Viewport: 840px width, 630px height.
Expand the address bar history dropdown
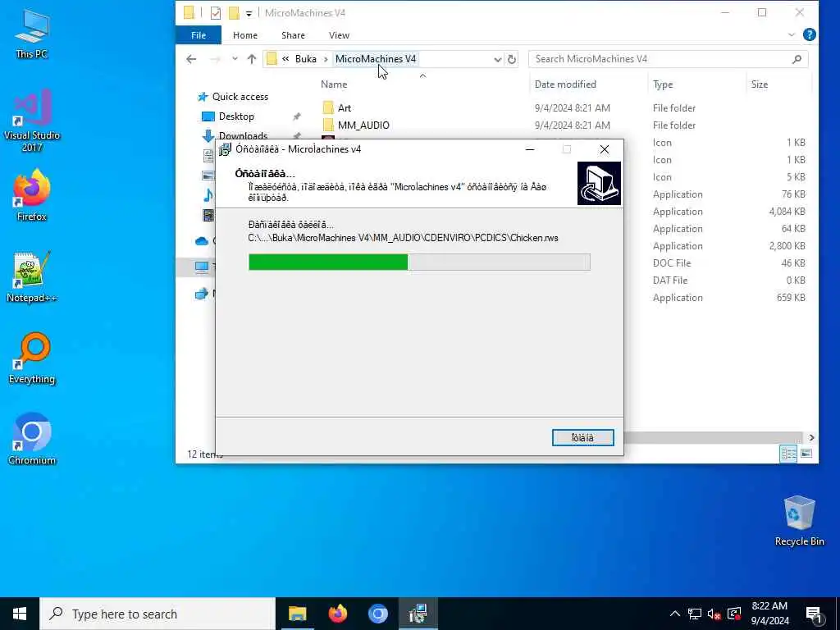tap(498, 59)
